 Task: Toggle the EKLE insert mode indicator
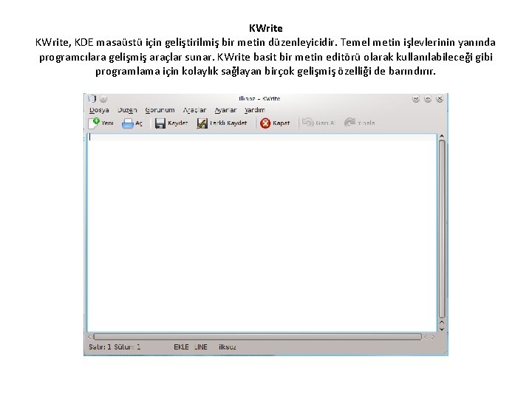tap(181, 347)
